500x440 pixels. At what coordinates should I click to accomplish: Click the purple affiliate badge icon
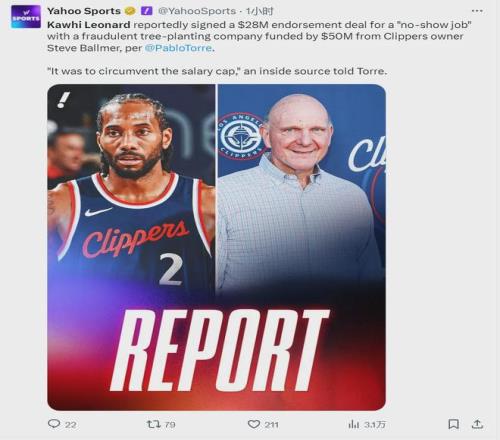coord(147,11)
